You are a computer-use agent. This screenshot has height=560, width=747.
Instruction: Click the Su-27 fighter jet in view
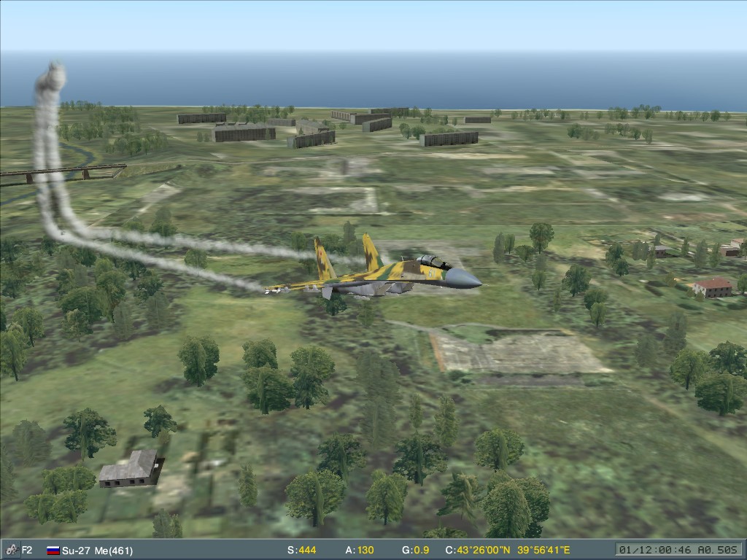pos(373,268)
